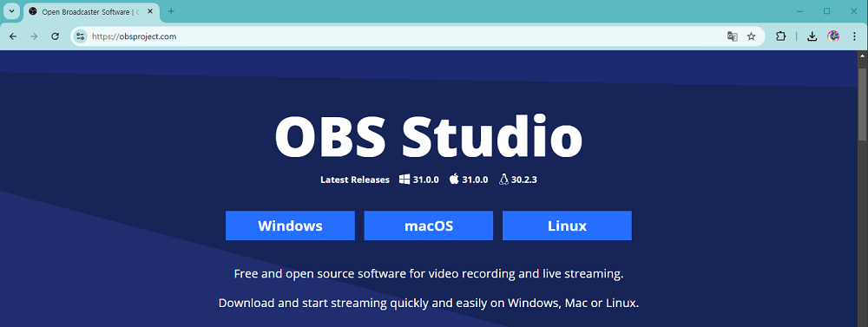
Task: Click the Windows logo next to 31.0.0
Action: pos(404,180)
